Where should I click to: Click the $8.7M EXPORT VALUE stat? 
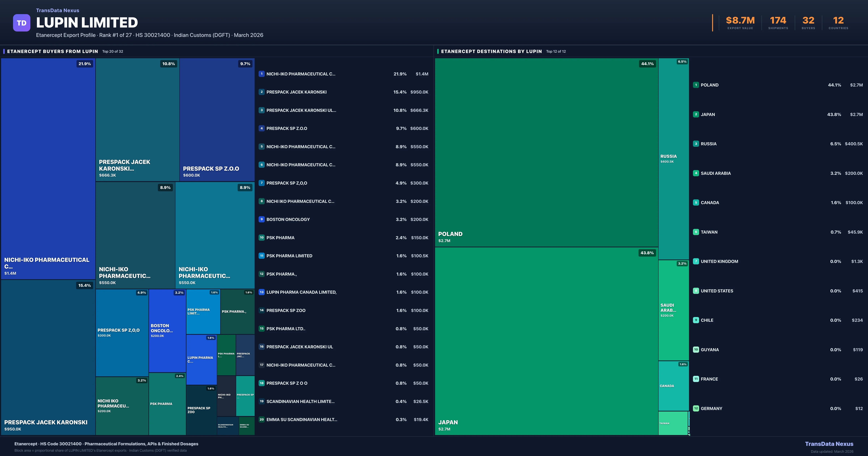tap(740, 23)
